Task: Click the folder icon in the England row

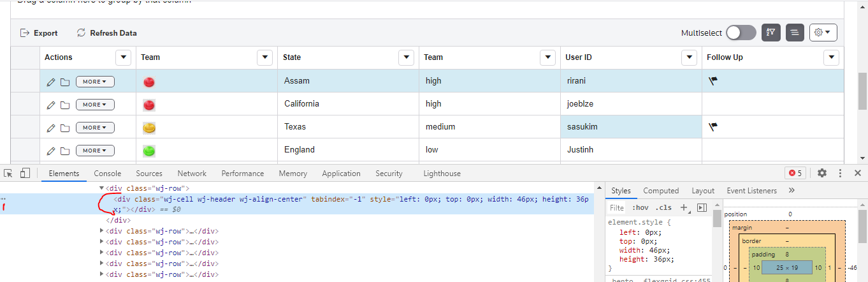Action: (65, 151)
